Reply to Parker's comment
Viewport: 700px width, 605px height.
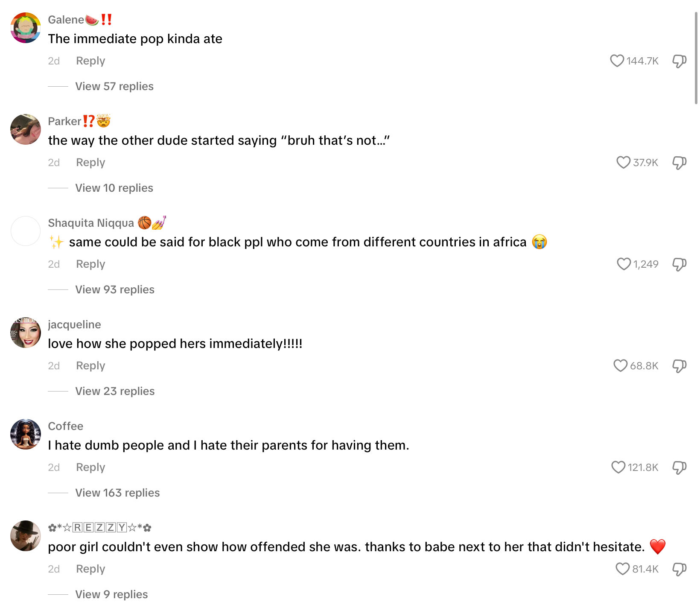(90, 163)
